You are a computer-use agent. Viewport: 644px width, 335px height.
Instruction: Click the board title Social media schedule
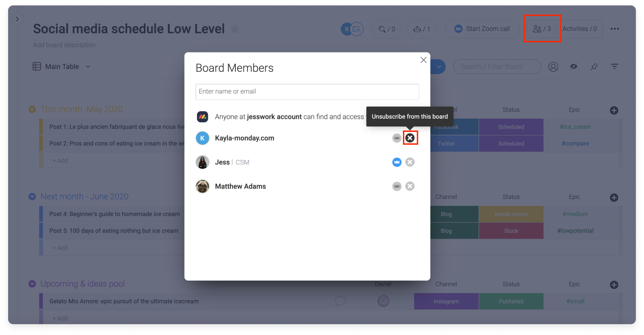pyautogui.click(x=129, y=29)
